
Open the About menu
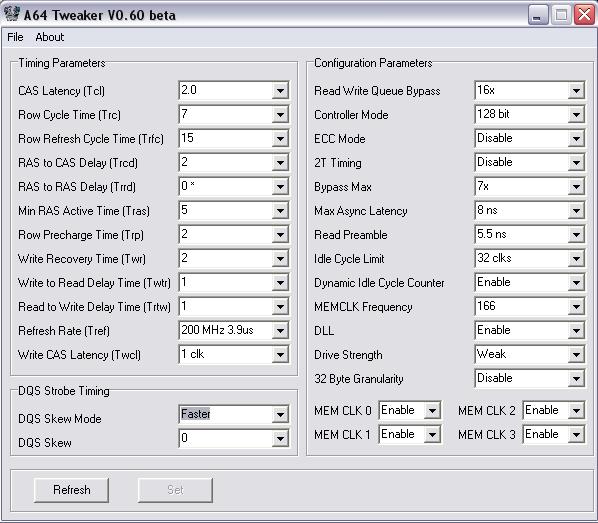pos(50,37)
